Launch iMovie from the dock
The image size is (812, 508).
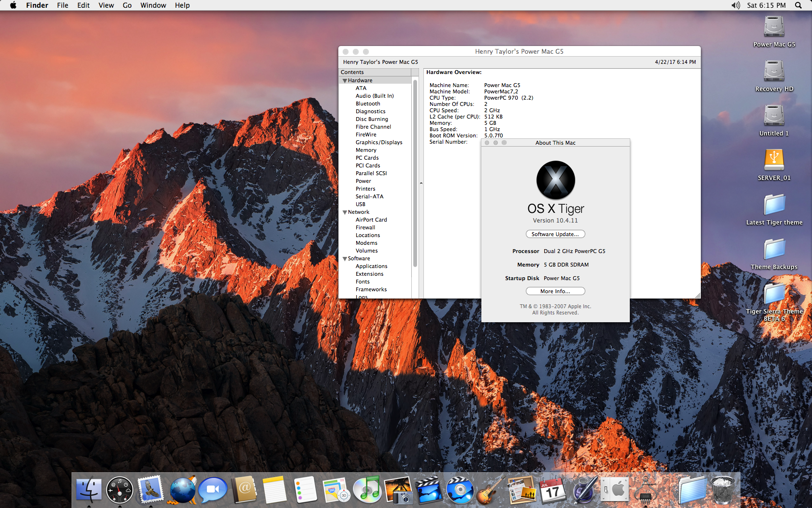[x=429, y=490]
